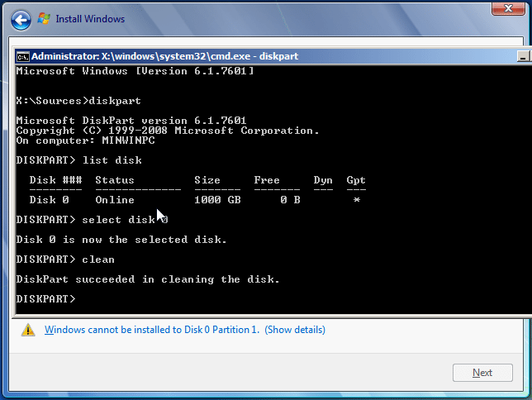Click 'Microsoft DiskPart version 6.1.7601' line

[x=131, y=120]
